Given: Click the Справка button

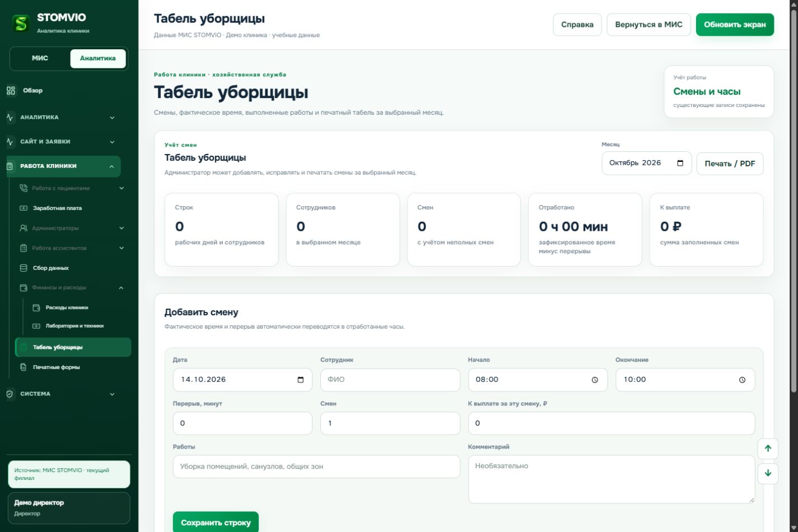Looking at the screenshot, I should [577, 25].
